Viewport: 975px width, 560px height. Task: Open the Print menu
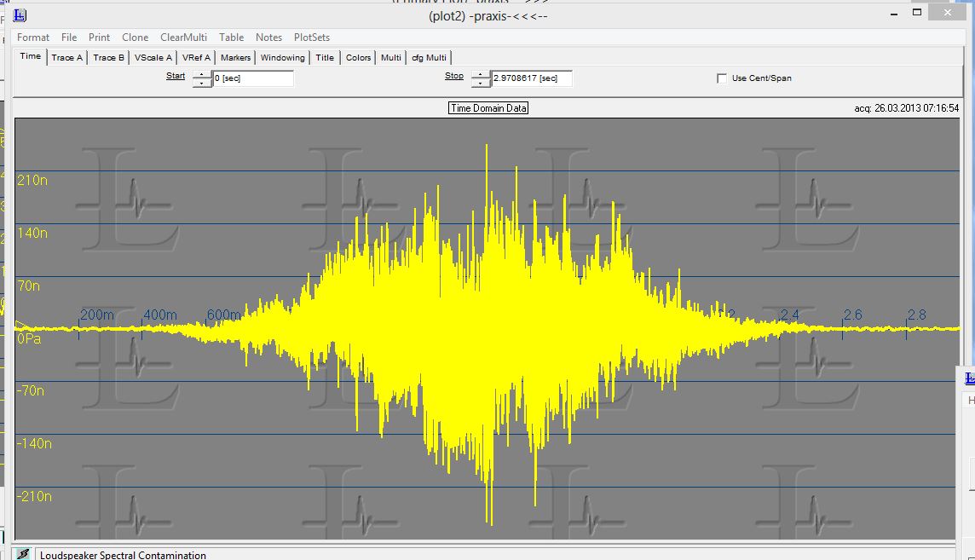pyautogui.click(x=99, y=38)
